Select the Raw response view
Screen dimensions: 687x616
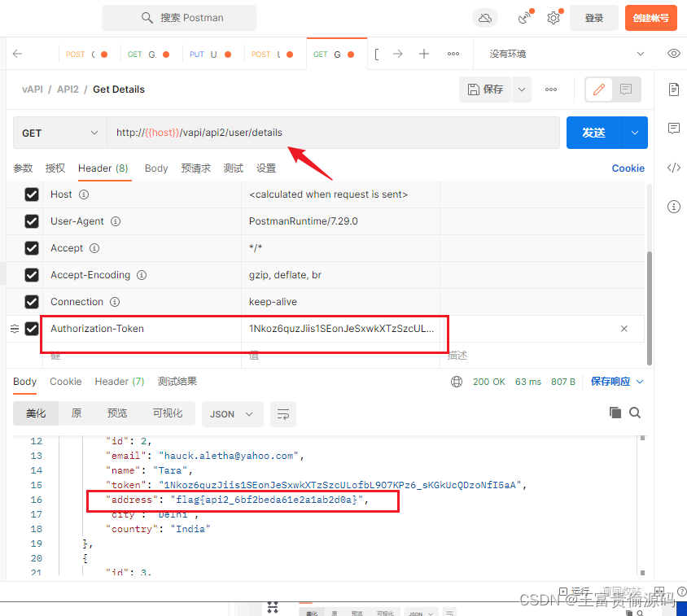tap(77, 413)
